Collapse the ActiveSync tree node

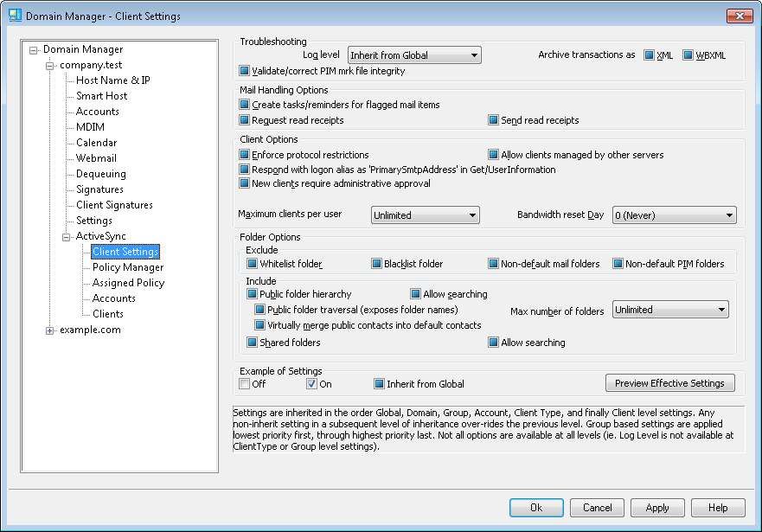[x=67, y=236]
